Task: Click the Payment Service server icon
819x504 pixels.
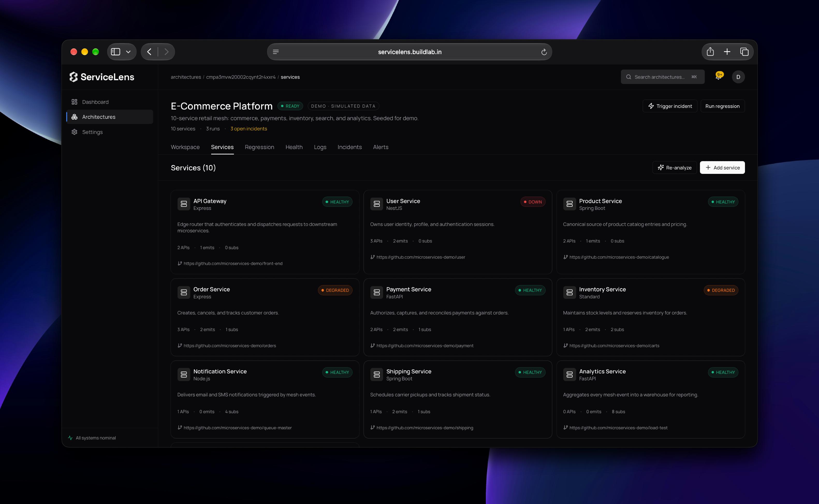Action: pos(376,292)
